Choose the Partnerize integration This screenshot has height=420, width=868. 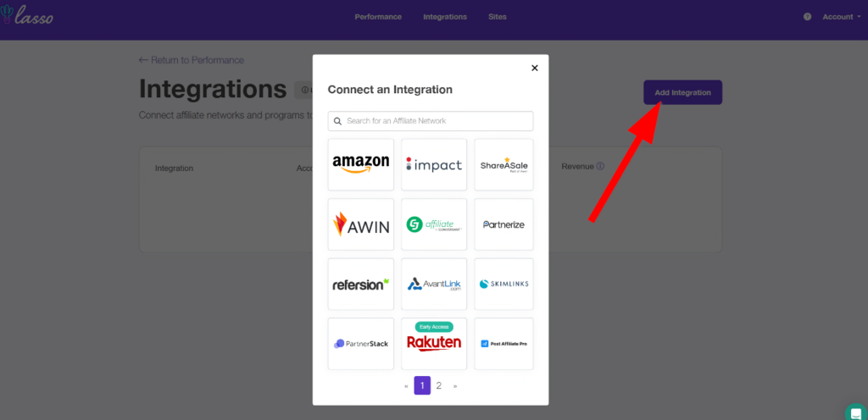504,224
